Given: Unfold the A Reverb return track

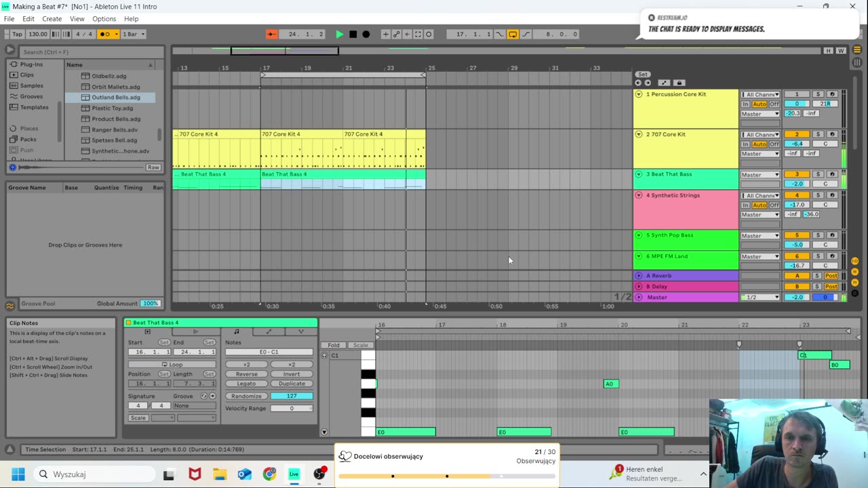Looking at the screenshot, I should (x=639, y=276).
